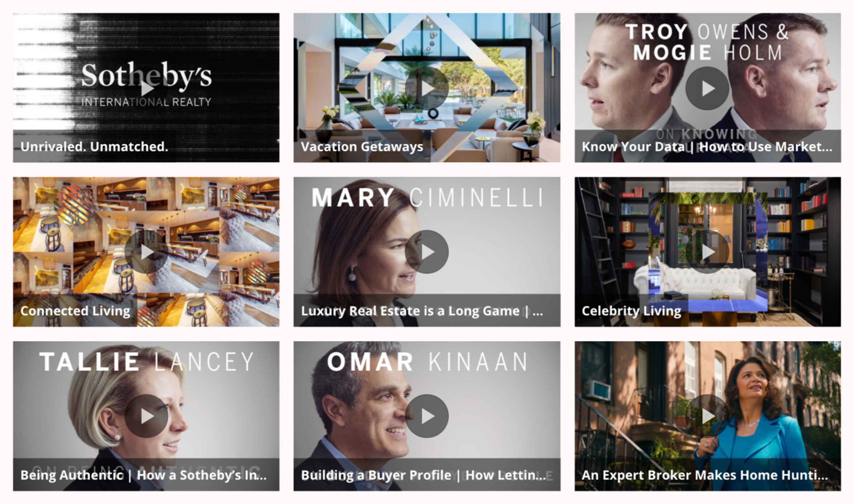Screen dimensions: 854x504
Task: Open the 'Celebrity Living' title caption
Action: tap(631, 311)
